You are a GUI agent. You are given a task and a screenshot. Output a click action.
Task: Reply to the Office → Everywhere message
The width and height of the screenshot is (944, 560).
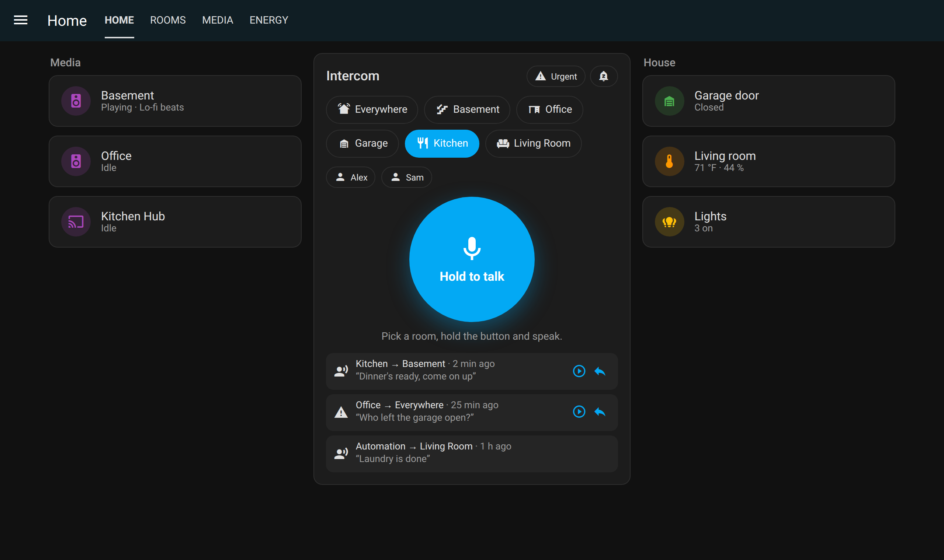pyautogui.click(x=600, y=411)
